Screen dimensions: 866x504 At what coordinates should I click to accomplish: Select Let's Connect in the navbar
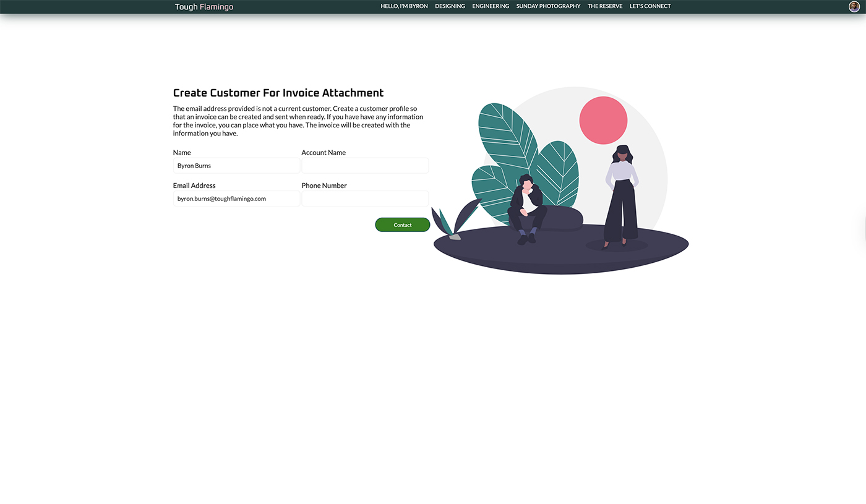point(649,6)
